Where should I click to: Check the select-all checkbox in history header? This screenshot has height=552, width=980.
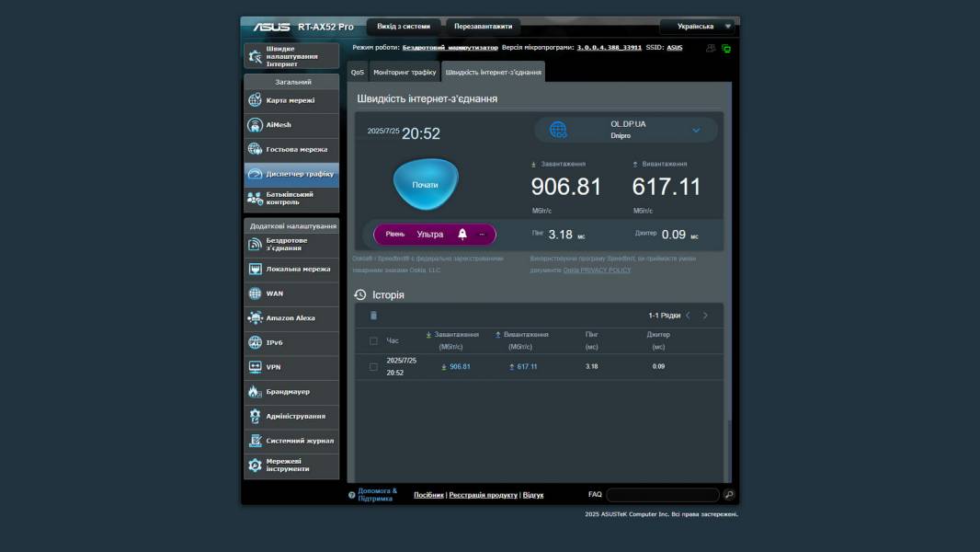pos(373,341)
